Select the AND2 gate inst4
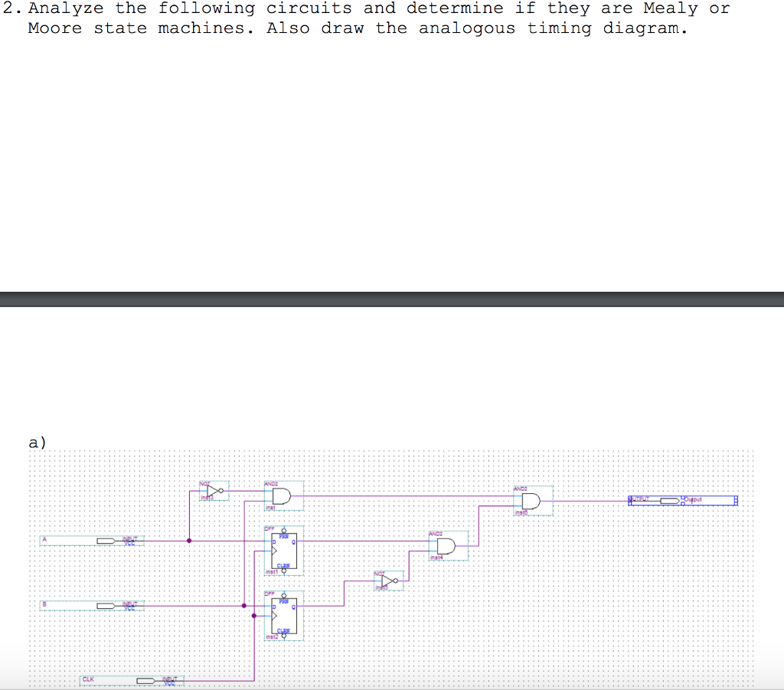The width and height of the screenshot is (784, 690). [x=444, y=545]
